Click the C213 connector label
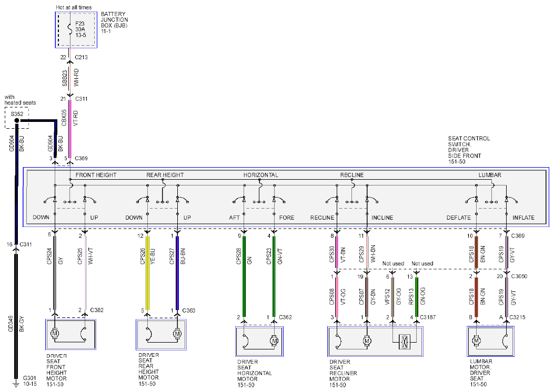The height and width of the screenshot is (392, 554). (x=81, y=57)
